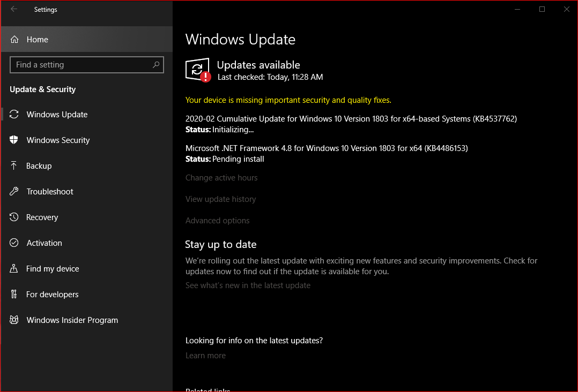Image resolution: width=578 pixels, height=392 pixels.
Task: Select For developers option
Action: pos(87,294)
